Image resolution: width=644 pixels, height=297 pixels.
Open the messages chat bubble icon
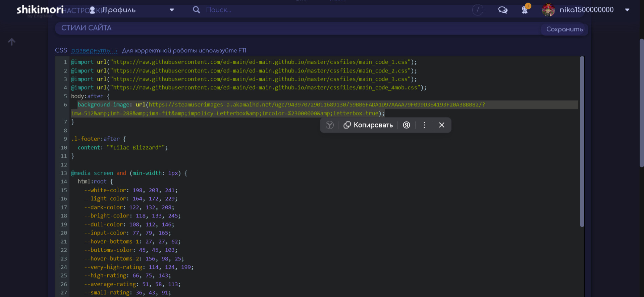pos(502,10)
